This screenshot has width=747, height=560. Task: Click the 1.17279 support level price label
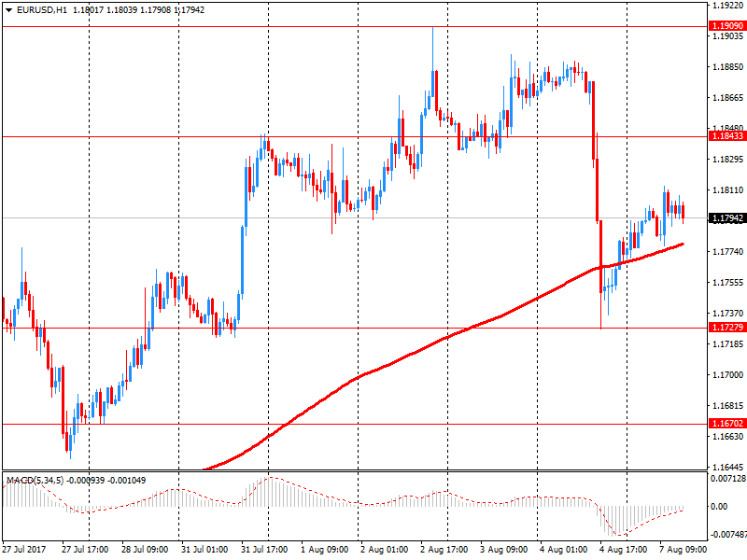pyautogui.click(x=727, y=328)
